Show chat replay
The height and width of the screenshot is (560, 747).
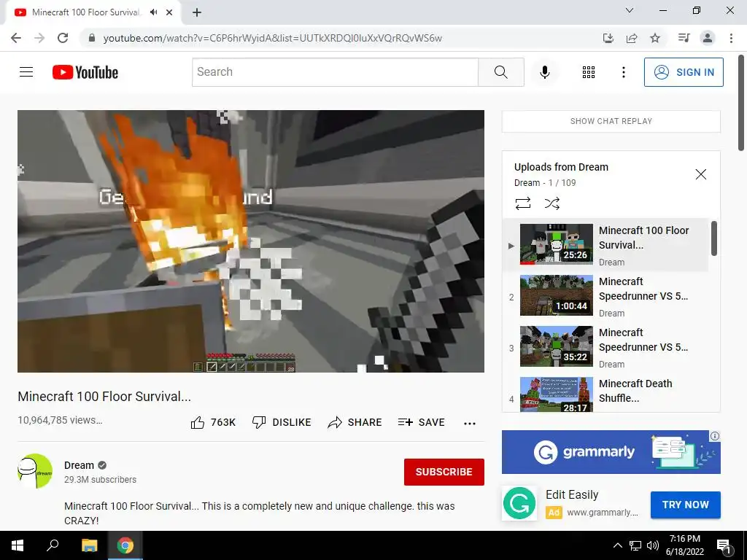pos(611,121)
